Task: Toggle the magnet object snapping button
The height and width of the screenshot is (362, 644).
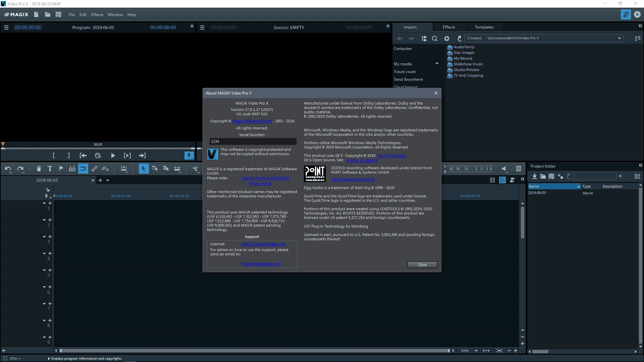Action: 83,169
